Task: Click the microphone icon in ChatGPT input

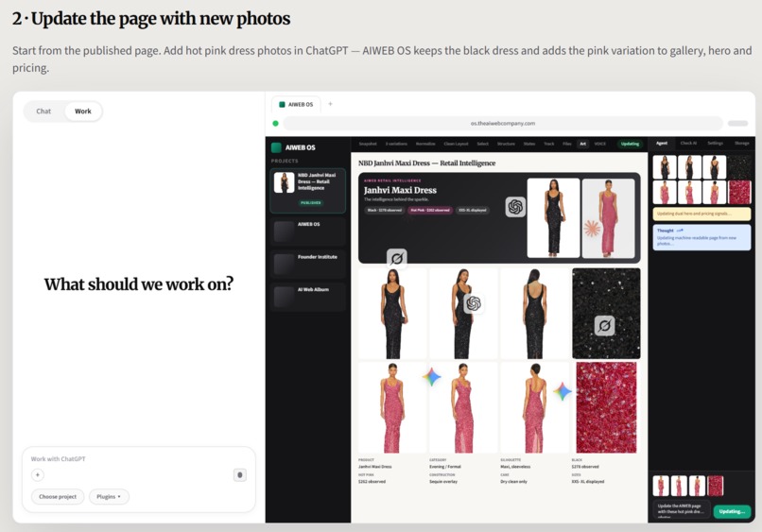Action: (239, 474)
